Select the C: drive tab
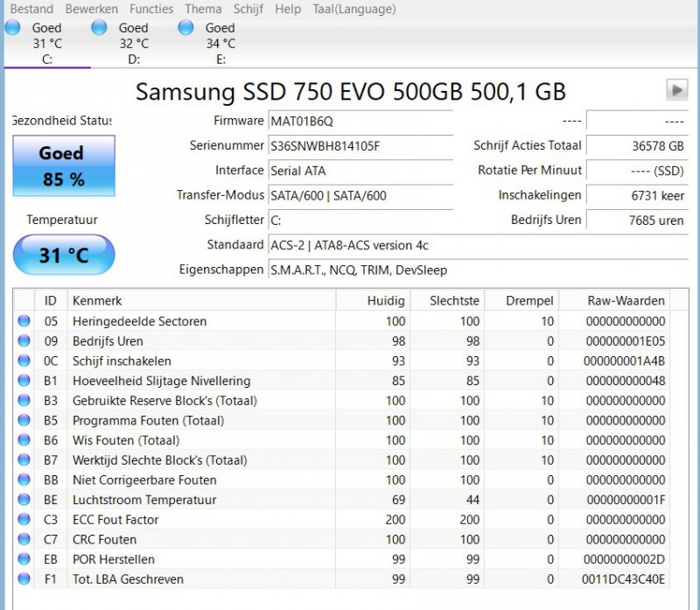Screen dimensions: 700x610 pyautogui.click(x=47, y=43)
